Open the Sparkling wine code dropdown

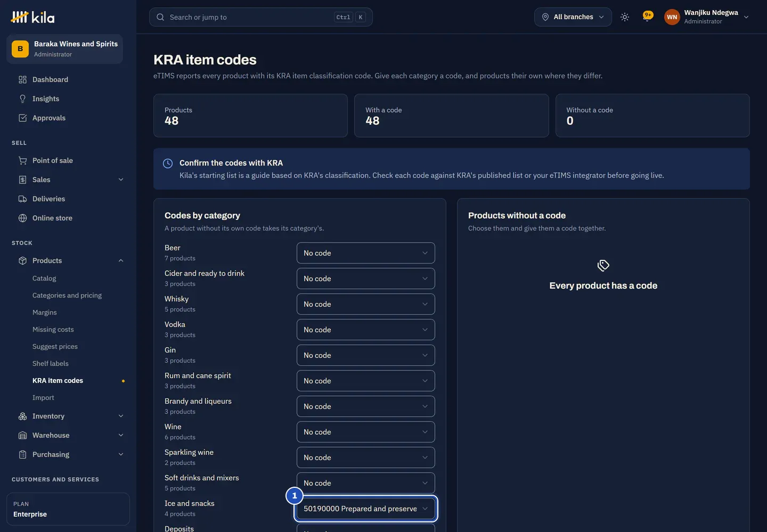pos(366,457)
